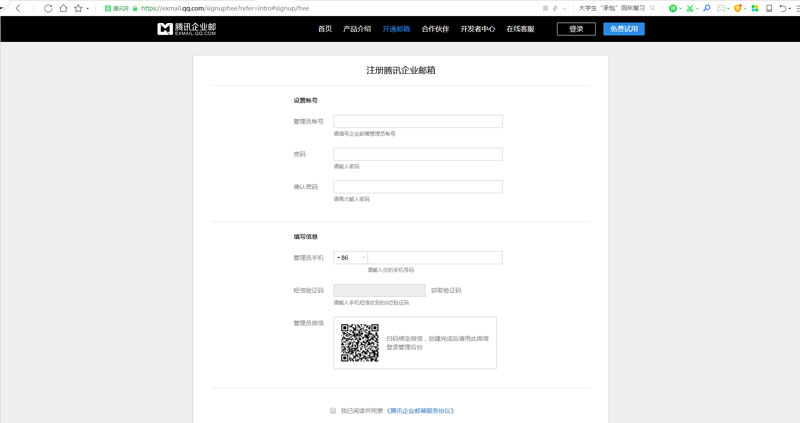
Task: Click the Tencent Exmail logo
Action: point(187,29)
